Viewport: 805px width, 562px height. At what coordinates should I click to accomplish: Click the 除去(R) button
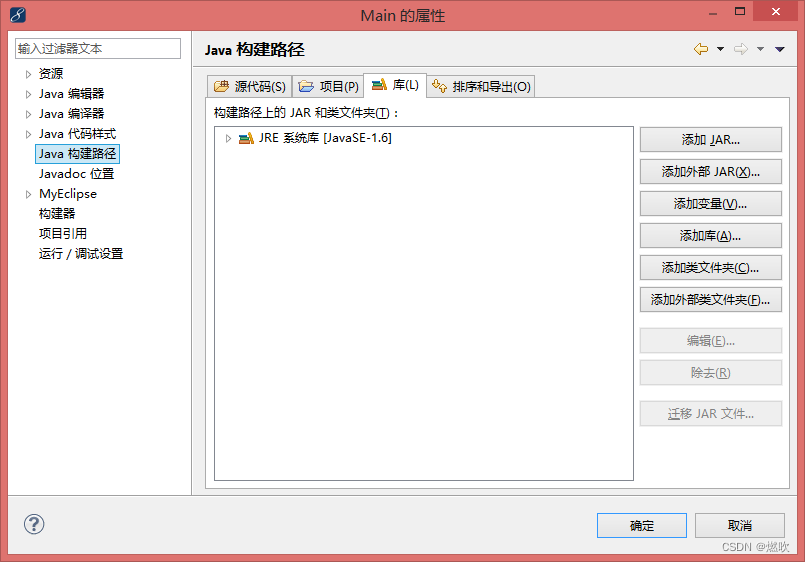(x=711, y=373)
